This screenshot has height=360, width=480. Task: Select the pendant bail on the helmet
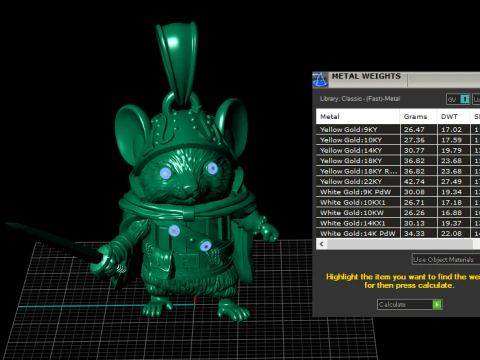(178, 63)
